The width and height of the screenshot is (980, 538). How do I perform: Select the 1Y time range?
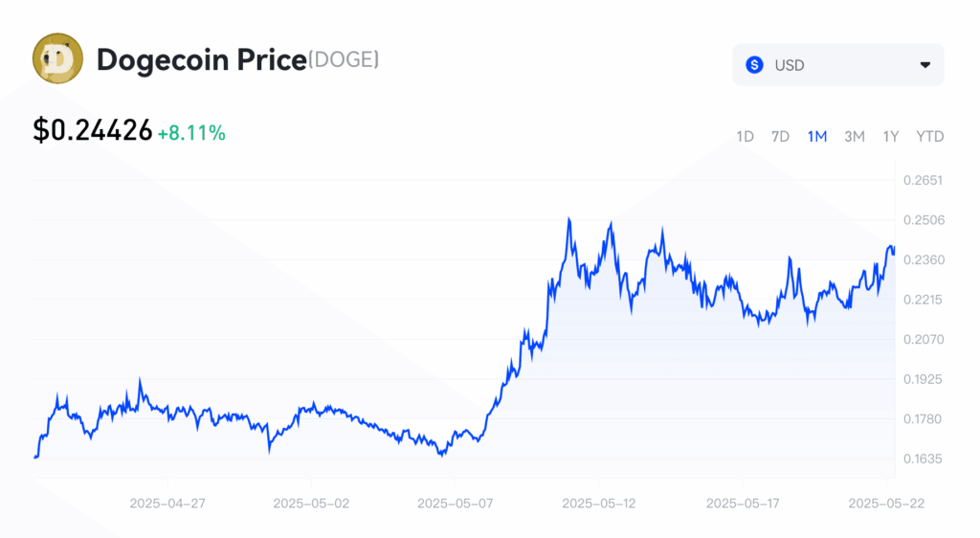pyautogui.click(x=891, y=136)
